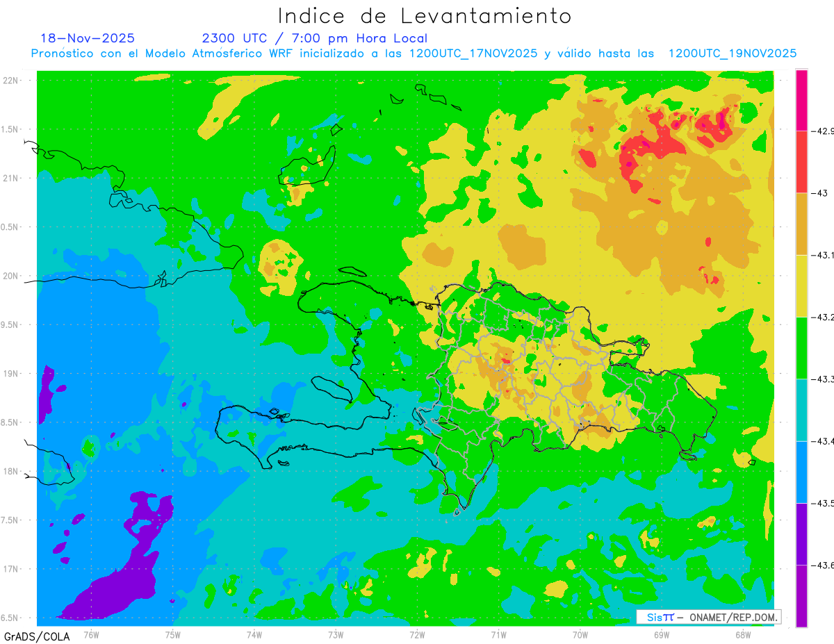Select the "20N" latitude label
The image size is (834, 644).
[x=11, y=276]
